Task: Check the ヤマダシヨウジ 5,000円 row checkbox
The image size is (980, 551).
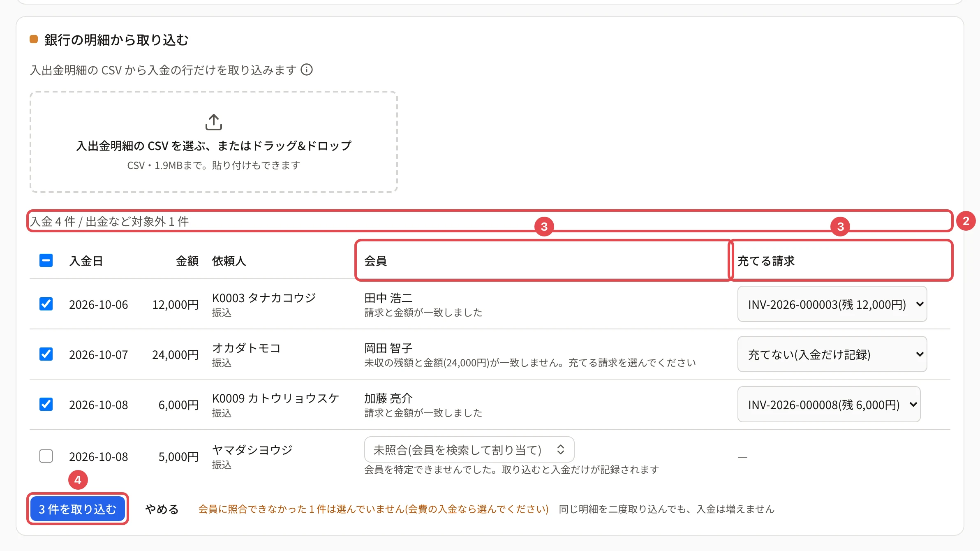Action: click(x=46, y=456)
